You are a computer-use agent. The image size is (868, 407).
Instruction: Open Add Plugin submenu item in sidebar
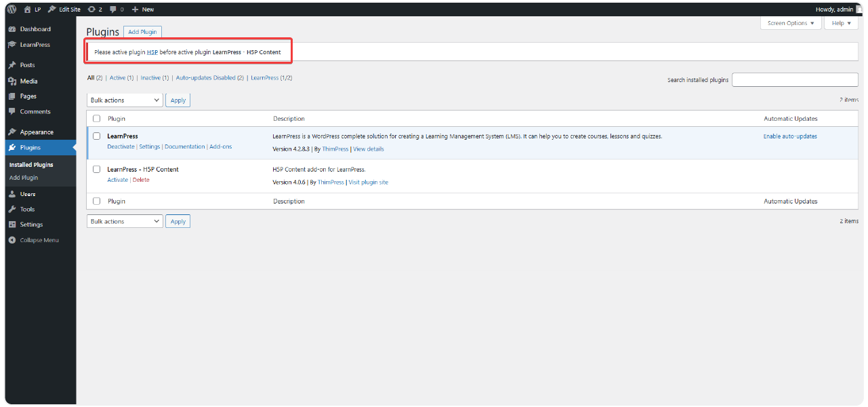24,178
